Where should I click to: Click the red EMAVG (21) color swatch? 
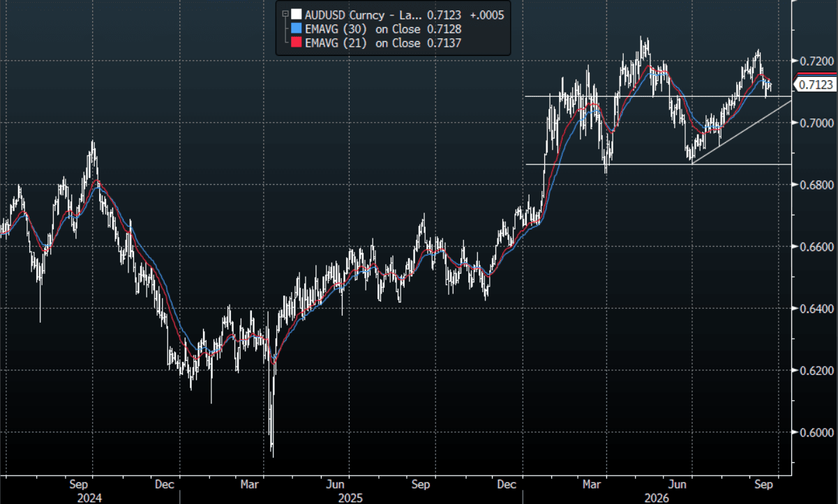pyautogui.click(x=297, y=43)
